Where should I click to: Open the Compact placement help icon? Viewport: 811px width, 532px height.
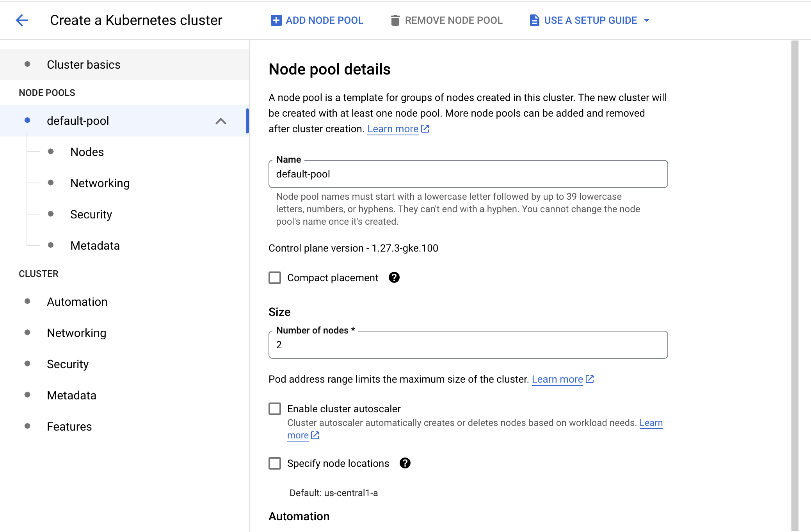pos(394,277)
